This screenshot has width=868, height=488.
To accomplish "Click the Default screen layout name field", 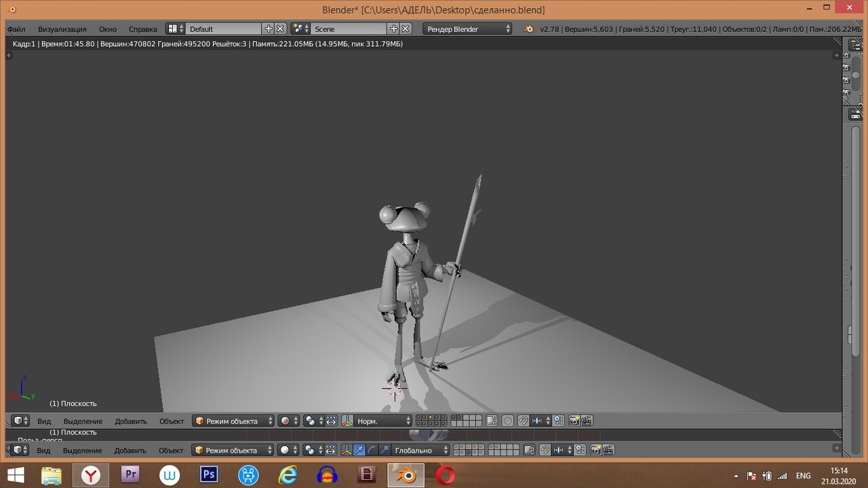I will tap(222, 29).
